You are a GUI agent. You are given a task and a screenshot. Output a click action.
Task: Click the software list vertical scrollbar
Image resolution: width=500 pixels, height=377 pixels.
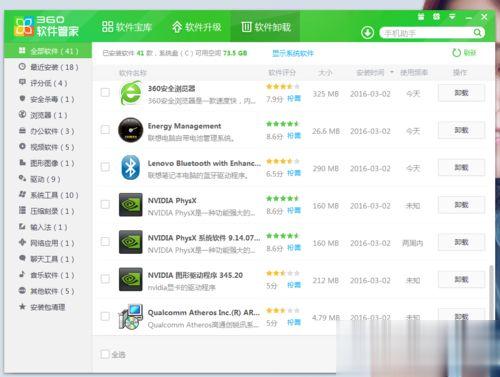pyautogui.click(x=491, y=293)
